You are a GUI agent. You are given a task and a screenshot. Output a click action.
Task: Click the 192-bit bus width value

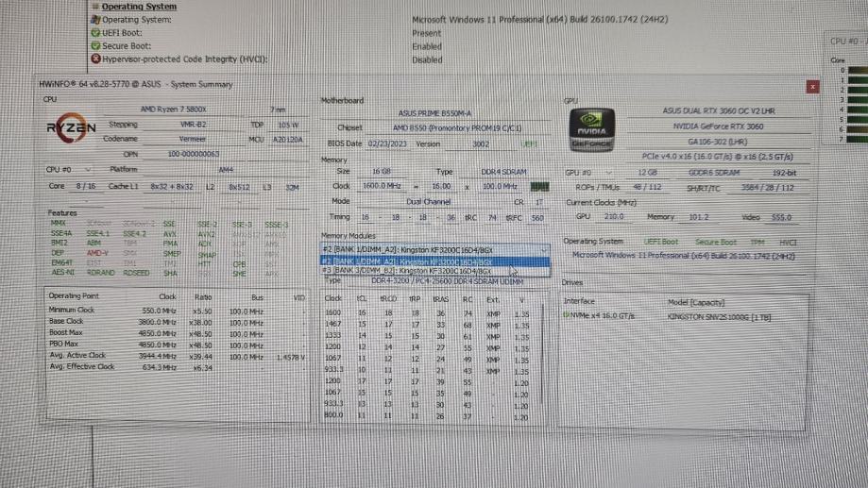pyautogui.click(x=784, y=173)
